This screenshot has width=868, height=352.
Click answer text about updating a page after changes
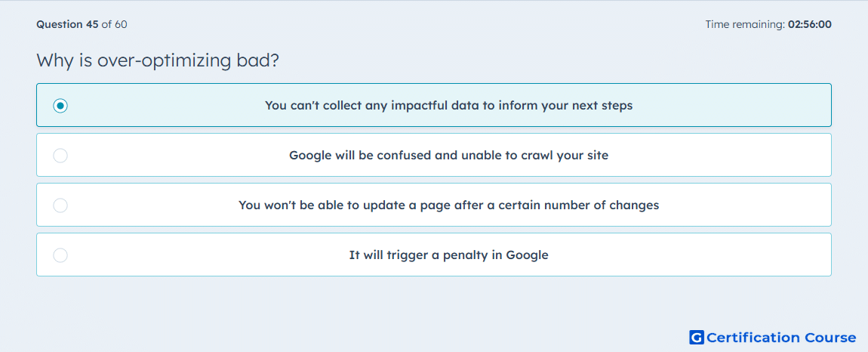click(x=448, y=205)
